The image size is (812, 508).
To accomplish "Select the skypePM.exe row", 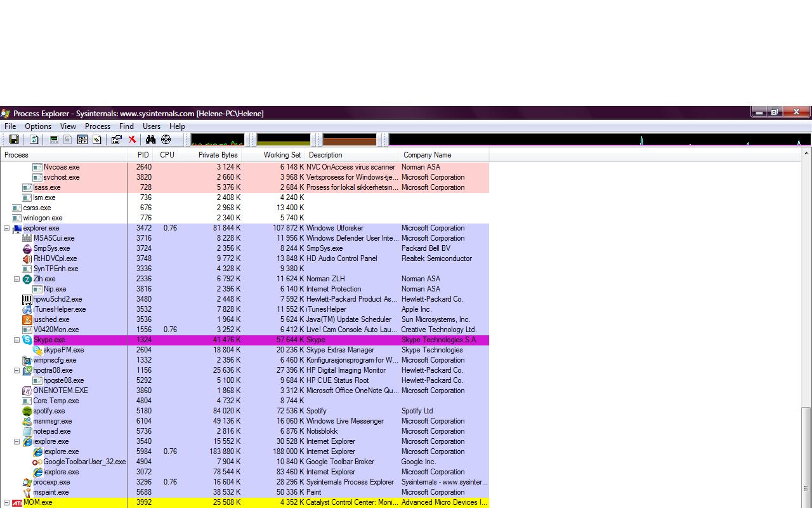I will (245, 350).
